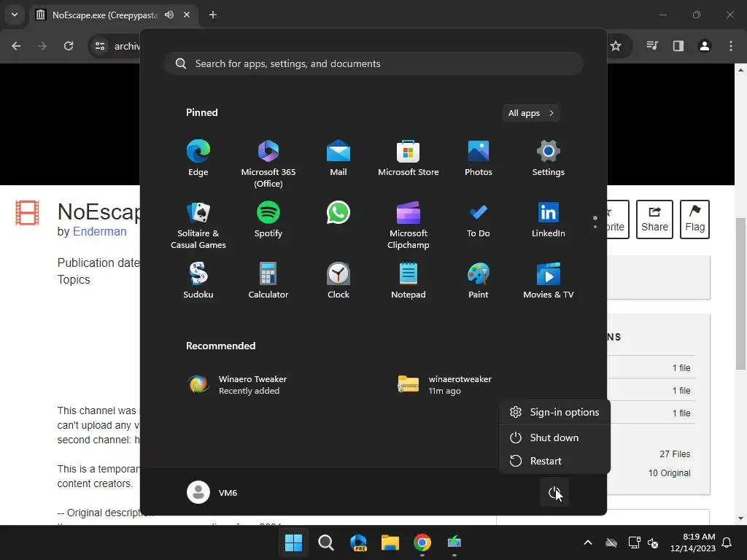Launch Solitaire & Casual Games
The image size is (747, 560).
[x=198, y=226]
